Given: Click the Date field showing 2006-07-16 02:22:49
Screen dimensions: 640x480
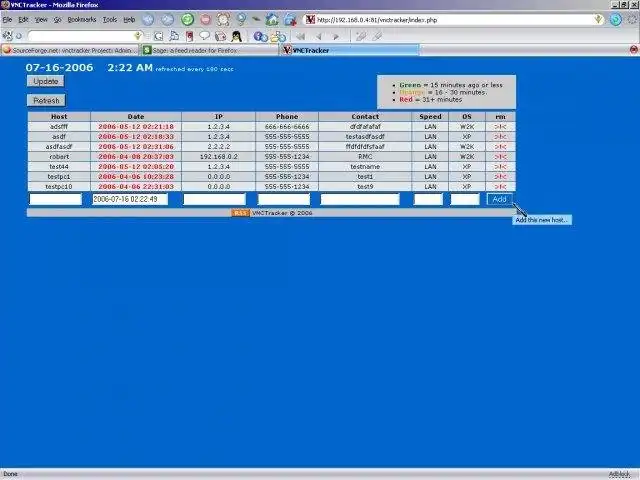Looking at the screenshot, I should point(130,199).
